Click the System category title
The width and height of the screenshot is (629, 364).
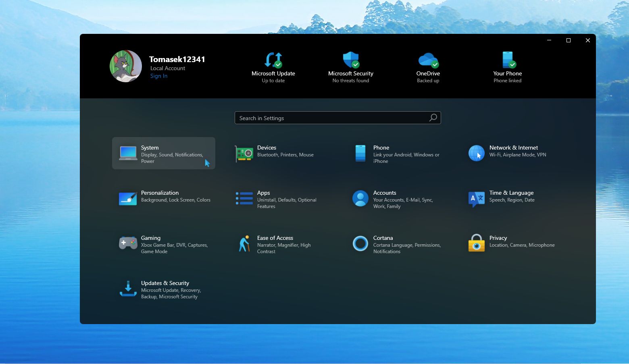[150, 148]
